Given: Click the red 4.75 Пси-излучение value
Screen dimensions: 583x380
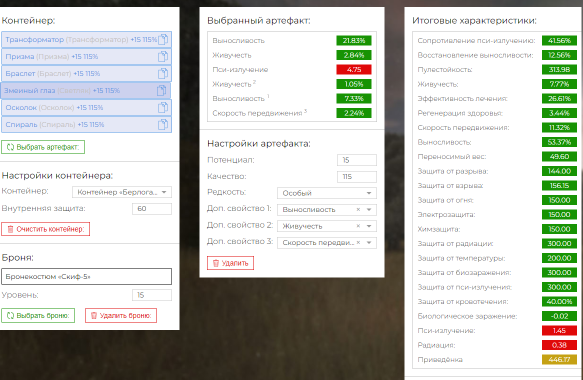Looking at the screenshot, I should pyautogui.click(x=354, y=70).
